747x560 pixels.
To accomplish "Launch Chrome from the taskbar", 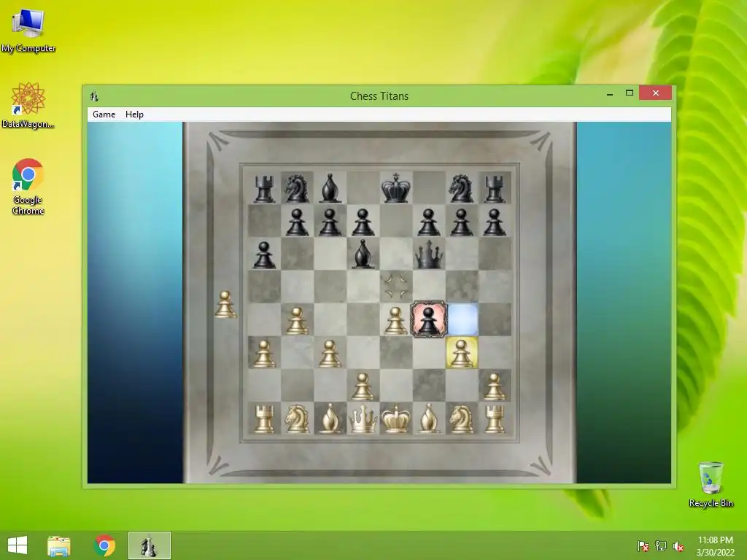I will click(104, 545).
